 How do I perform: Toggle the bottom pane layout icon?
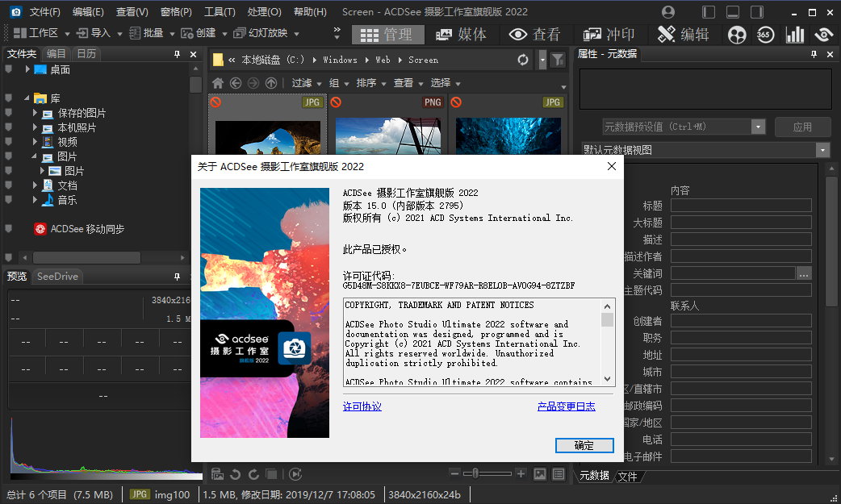733,12
